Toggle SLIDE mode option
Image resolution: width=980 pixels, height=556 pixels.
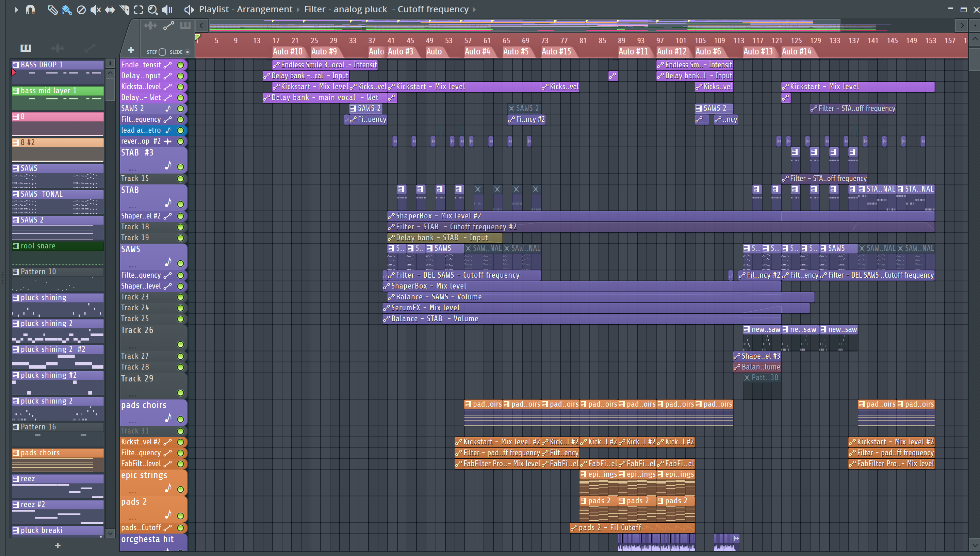187,52
